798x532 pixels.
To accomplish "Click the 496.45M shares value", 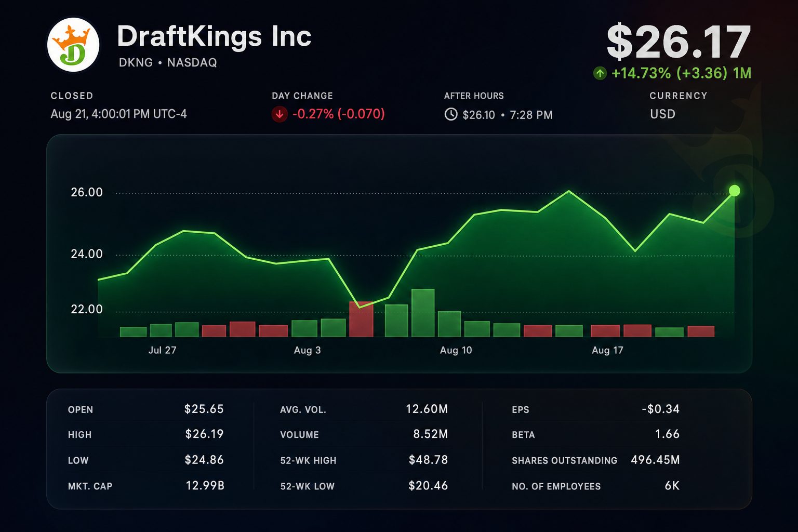I will [x=655, y=460].
